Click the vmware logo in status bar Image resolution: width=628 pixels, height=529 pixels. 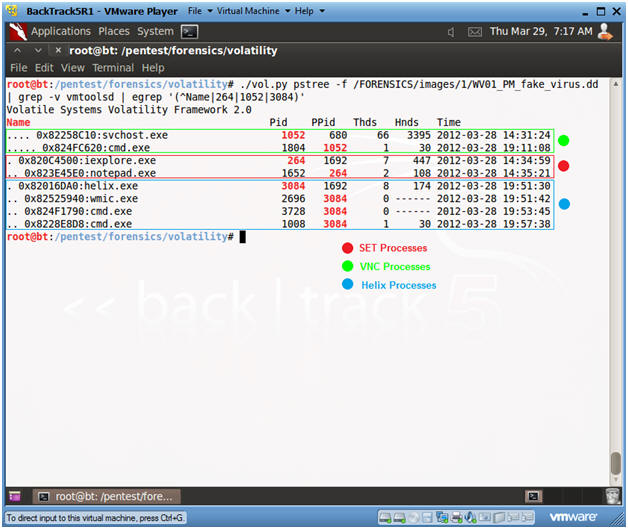pyautogui.click(x=573, y=517)
